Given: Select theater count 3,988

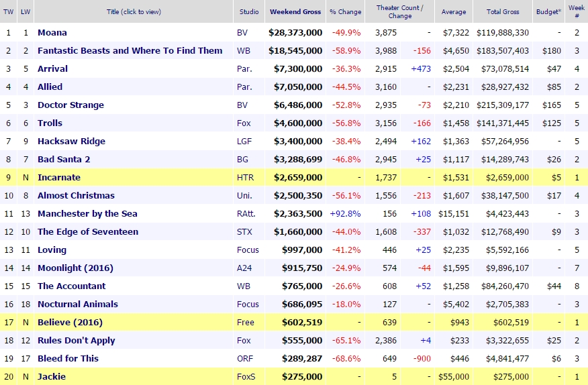Looking at the screenshot, I should click(386, 50).
